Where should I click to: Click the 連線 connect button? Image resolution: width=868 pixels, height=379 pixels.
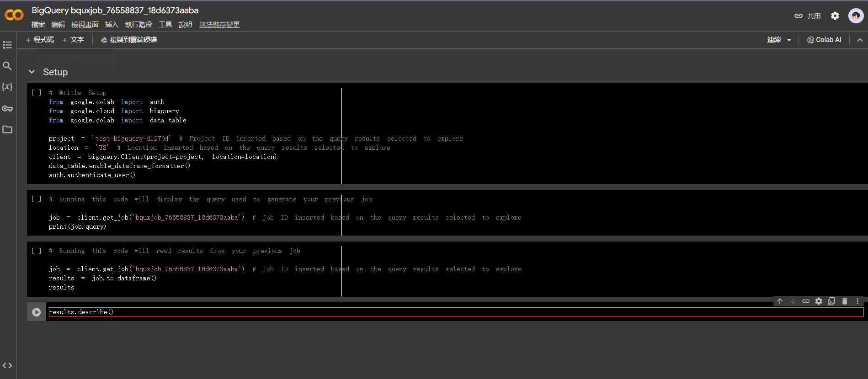(x=774, y=40)
